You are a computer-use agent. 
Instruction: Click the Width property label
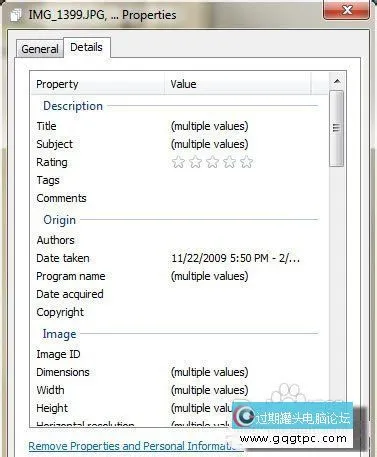pos(50,390)
